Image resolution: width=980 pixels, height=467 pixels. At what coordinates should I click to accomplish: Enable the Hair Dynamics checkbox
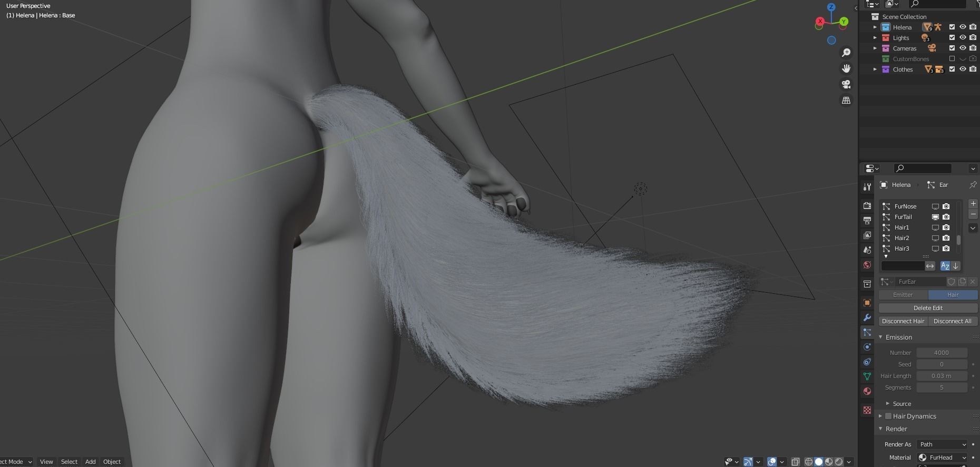888,416
